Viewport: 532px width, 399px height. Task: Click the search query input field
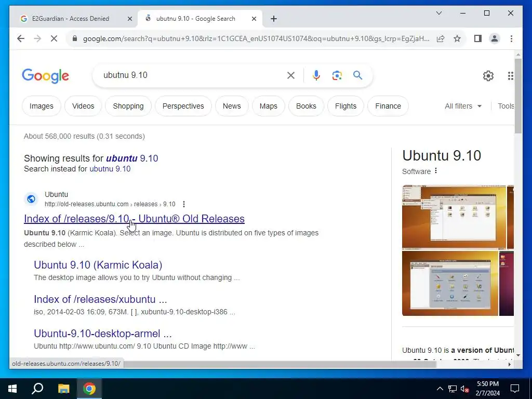click(193, 75)
